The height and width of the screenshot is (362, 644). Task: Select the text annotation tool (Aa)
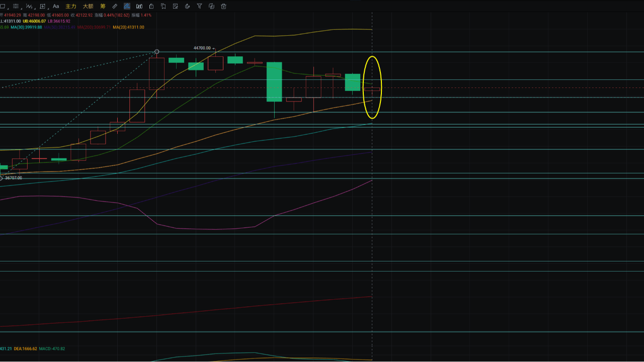pos(56,6)
